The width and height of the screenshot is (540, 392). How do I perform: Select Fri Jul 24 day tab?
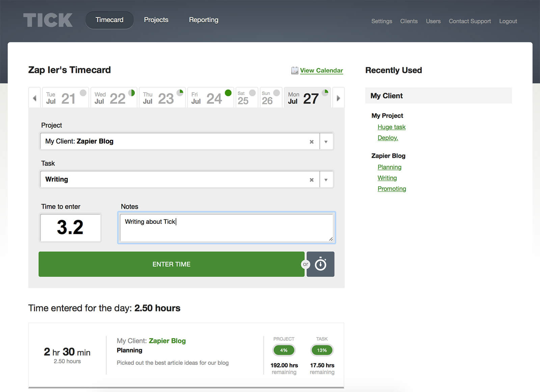coord(210,98)
